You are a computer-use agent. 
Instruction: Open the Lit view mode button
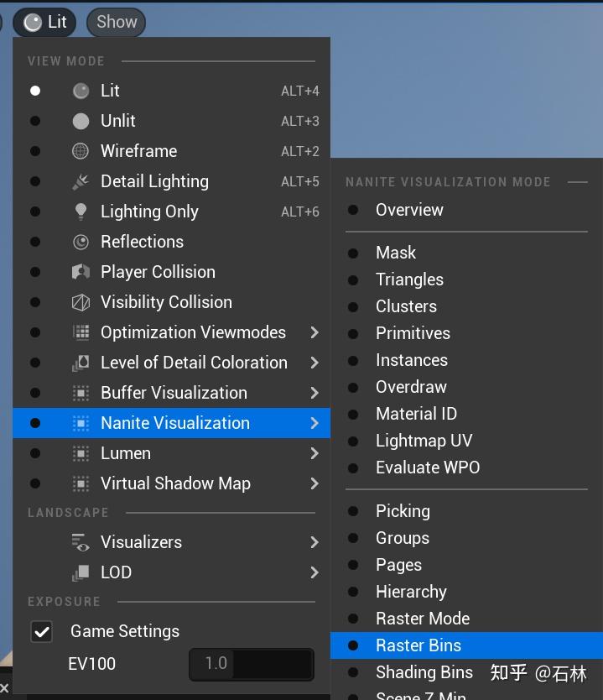[45, 22]
